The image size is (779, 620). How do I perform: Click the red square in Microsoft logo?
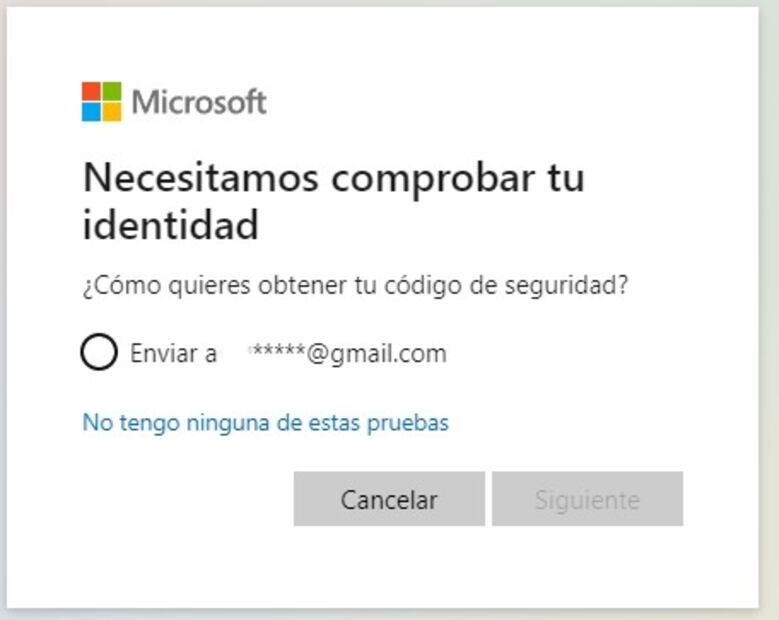pos(91,91)
